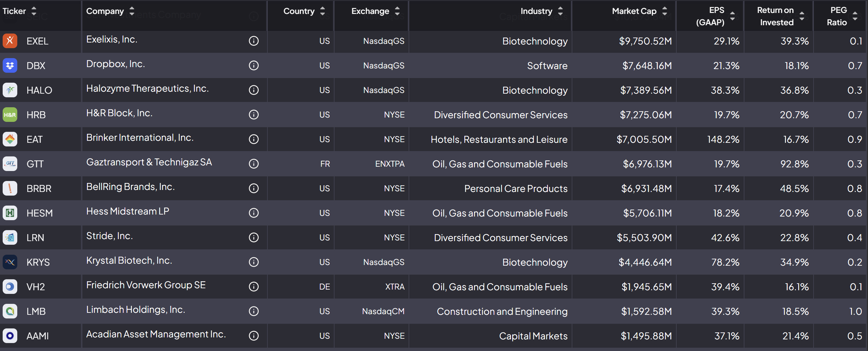Select the Brinker International, Inc. company name
Viewport: 868px width, 351px height.
coord(140,137)
